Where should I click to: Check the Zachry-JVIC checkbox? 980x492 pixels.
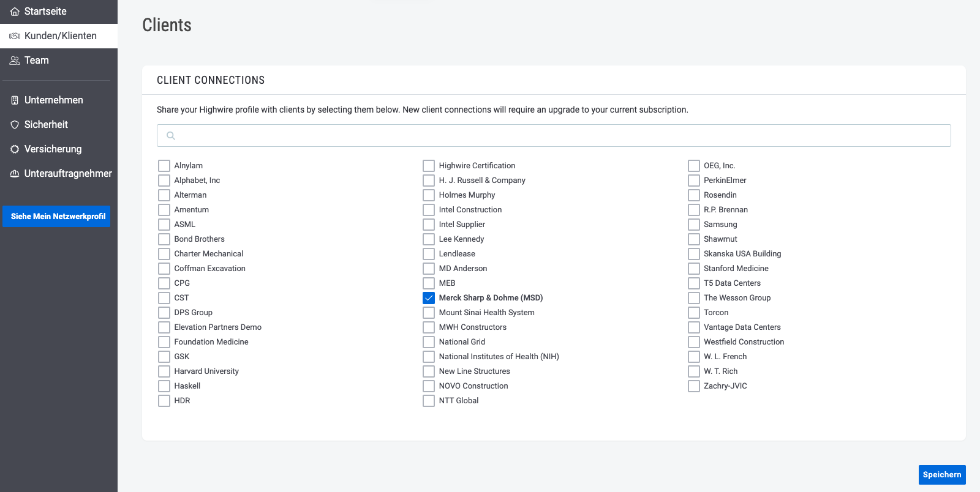click(694, 386)
